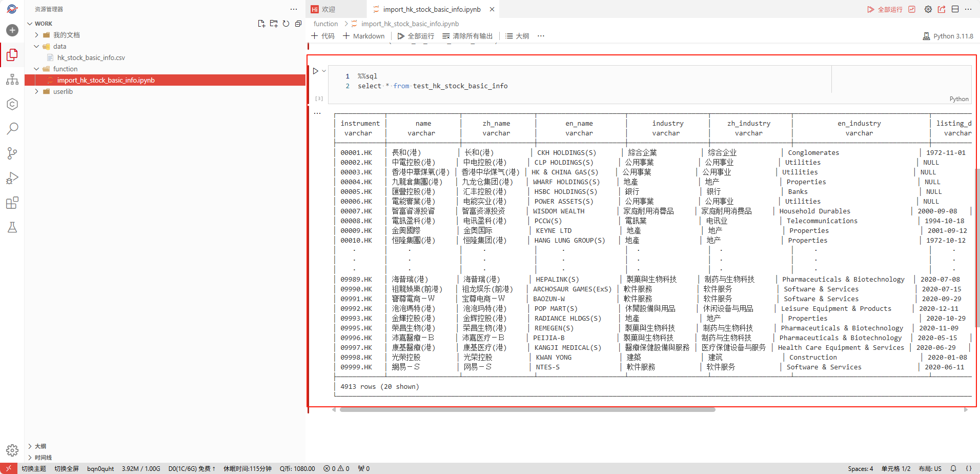Click the horizontal scrollbar under the output table
Viewport: 980px width, 474px height.
click(x=527, y=410)
